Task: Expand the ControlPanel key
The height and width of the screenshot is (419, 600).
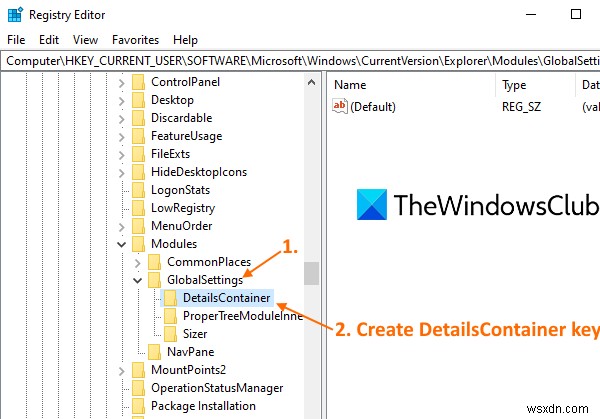Action: 121,83
